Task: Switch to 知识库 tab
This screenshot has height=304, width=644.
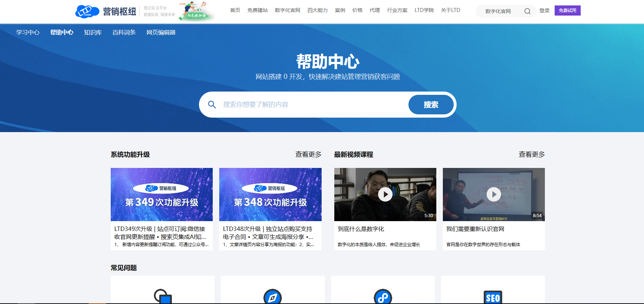Action: [x=93, y=33]
